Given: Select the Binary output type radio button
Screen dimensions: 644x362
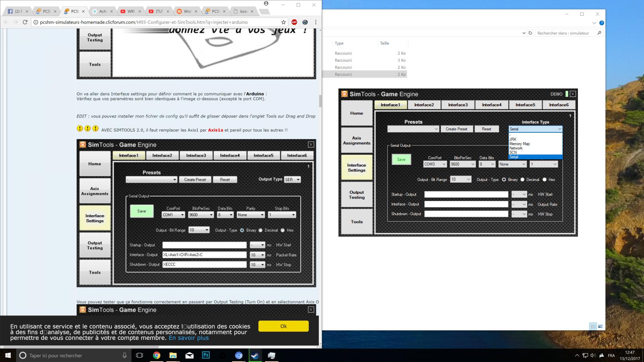Looking at the screenshot, I should pyautogui.click(x=504, y=179).
